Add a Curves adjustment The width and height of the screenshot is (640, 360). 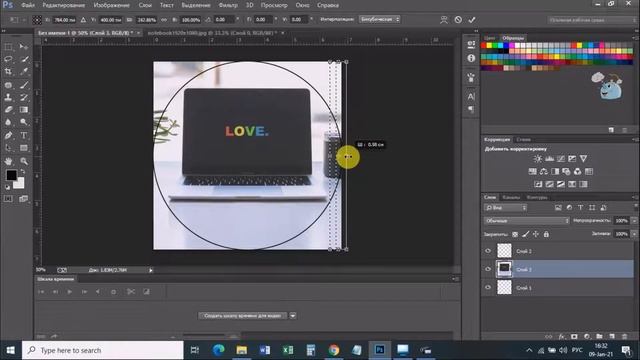click(561, 159)
